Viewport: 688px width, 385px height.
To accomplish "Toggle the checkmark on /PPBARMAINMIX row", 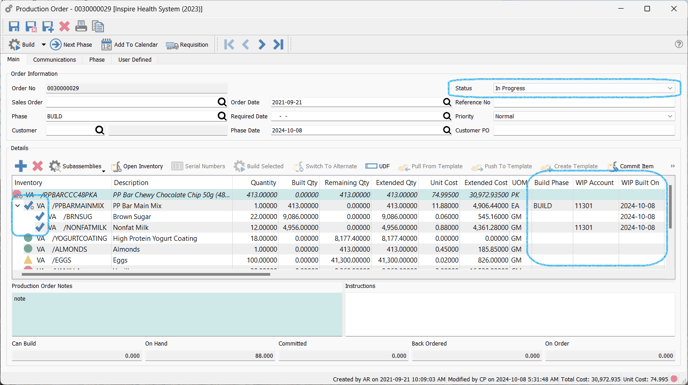I will coord(29,205).
